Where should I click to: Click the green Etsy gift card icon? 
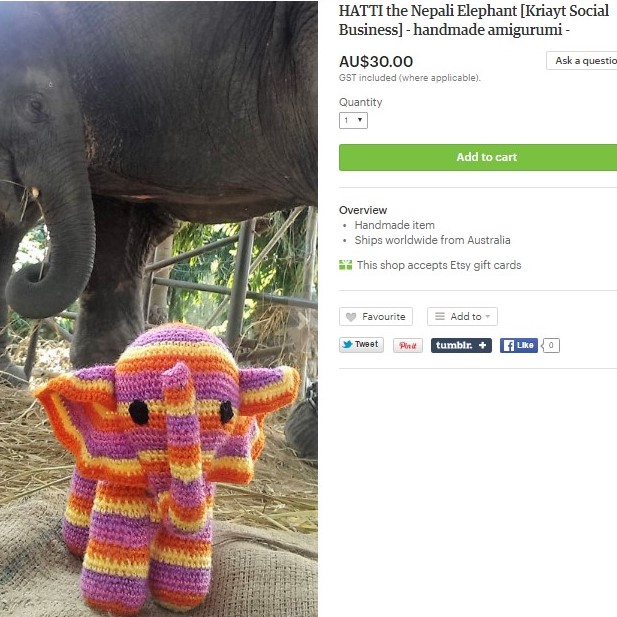[x=346, y=265]
